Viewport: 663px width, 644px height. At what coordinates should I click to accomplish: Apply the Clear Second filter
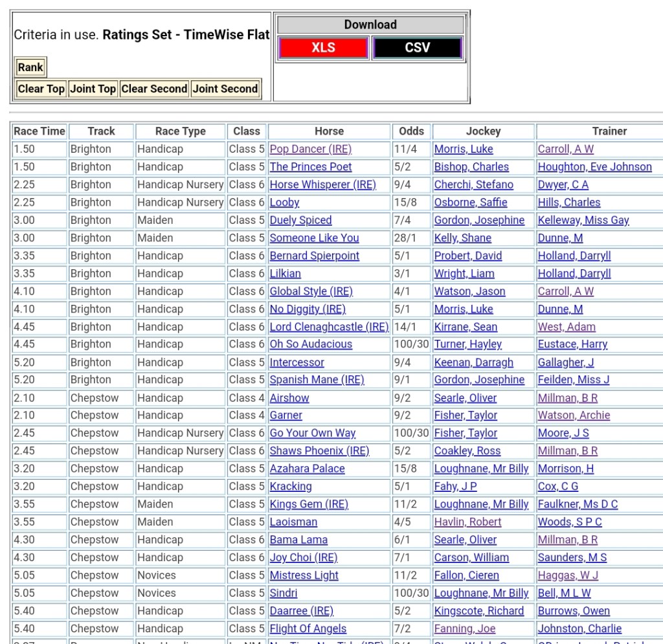[154, 89]
